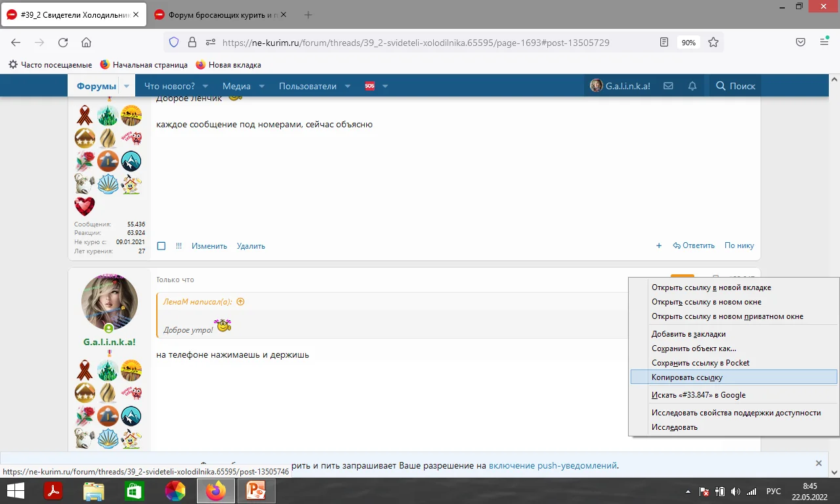Add post to multi-quote with plus
This screenshot has width=840, height=504.
(659, 246)
